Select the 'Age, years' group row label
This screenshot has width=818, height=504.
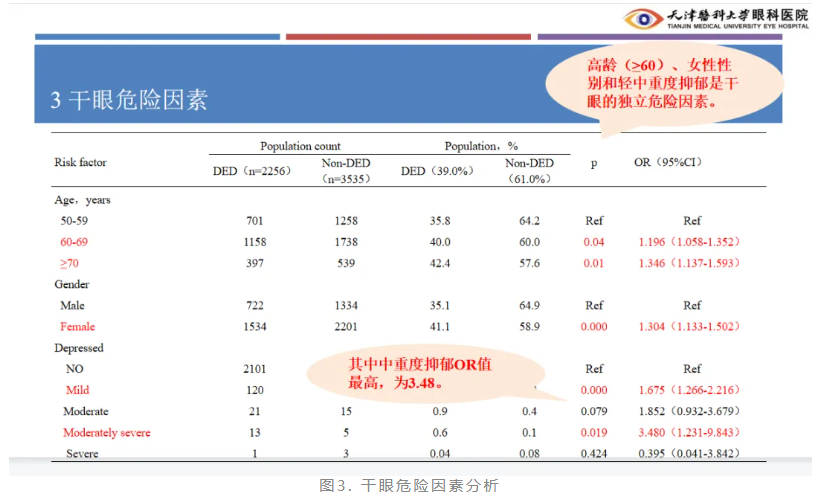tap(82, 199)
